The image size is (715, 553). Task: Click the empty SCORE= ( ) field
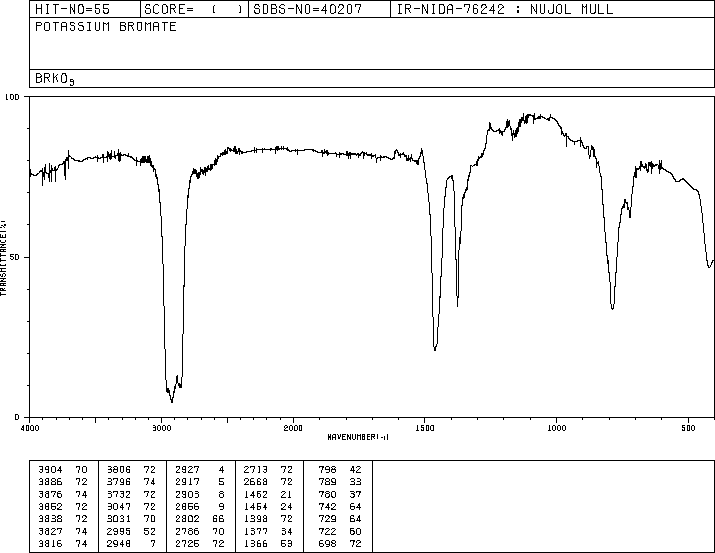click(x=193, y=9)
